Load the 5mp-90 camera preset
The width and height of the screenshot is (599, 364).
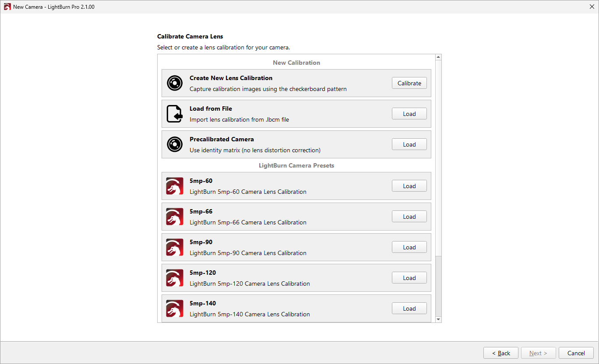[x=409, y=247]
